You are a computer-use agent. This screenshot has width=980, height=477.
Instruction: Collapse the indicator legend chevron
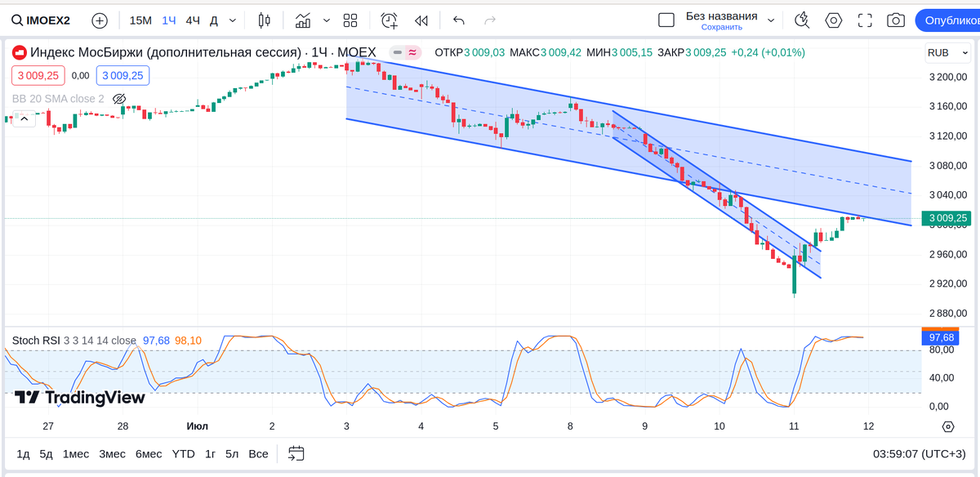[x=24, y=119]
